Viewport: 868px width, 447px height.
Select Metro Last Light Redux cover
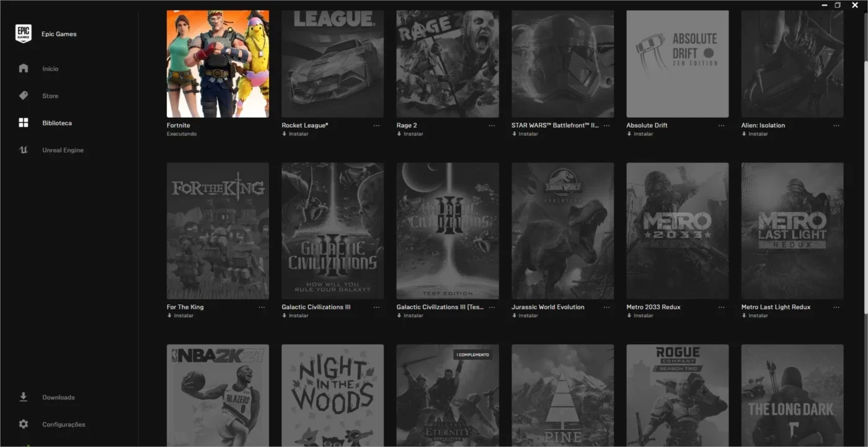click(792, 231)
